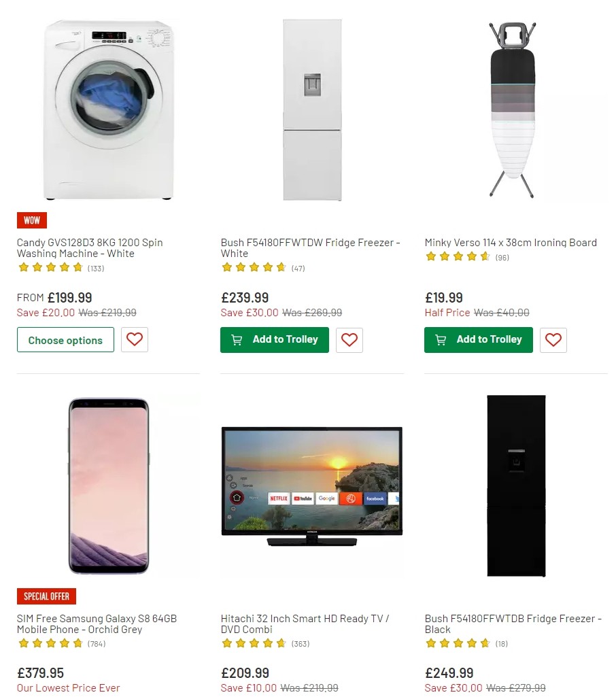Click the trolley icon for the Minky ironing board
The height and width of the screenshot is (699, 616).
tap(439, 340)
